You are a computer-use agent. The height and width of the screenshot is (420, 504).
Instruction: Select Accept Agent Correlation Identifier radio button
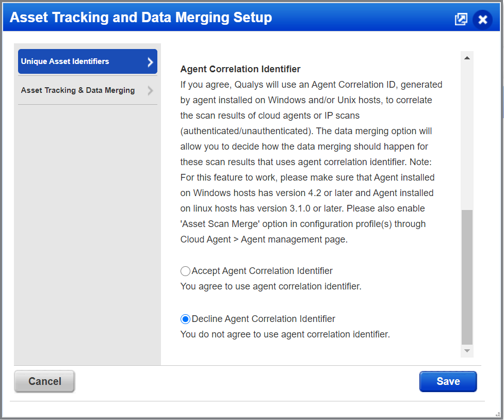click(x=185, y=271)
